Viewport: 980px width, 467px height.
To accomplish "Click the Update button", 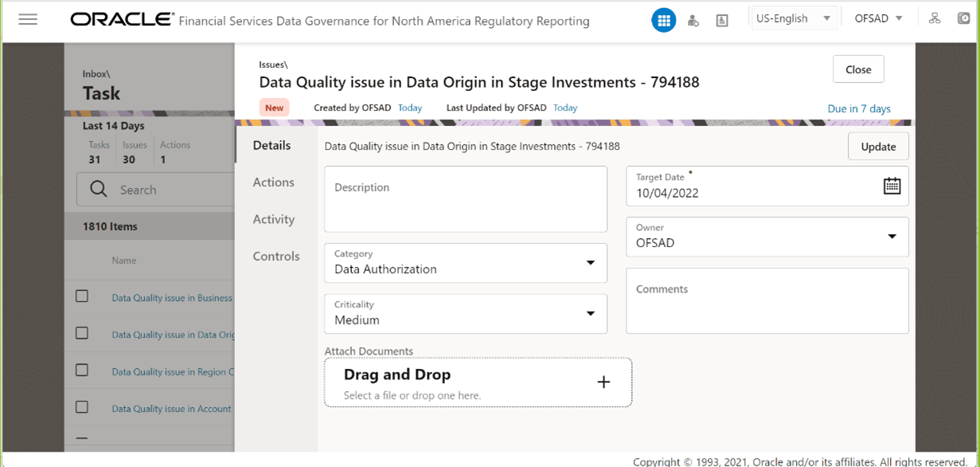I will point(878,147).
